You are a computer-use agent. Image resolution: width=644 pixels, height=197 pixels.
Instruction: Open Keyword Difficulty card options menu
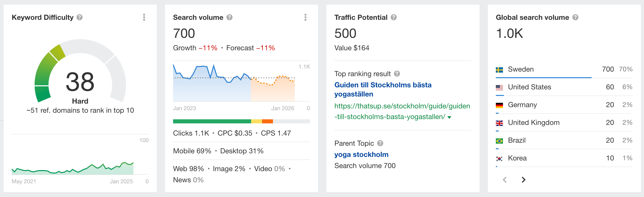tap(144, 17)
